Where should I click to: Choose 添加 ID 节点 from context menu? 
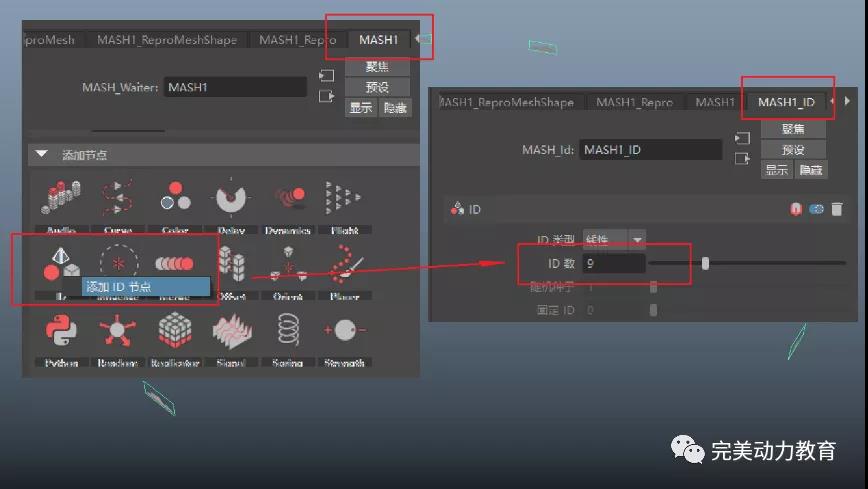[145, 287]
